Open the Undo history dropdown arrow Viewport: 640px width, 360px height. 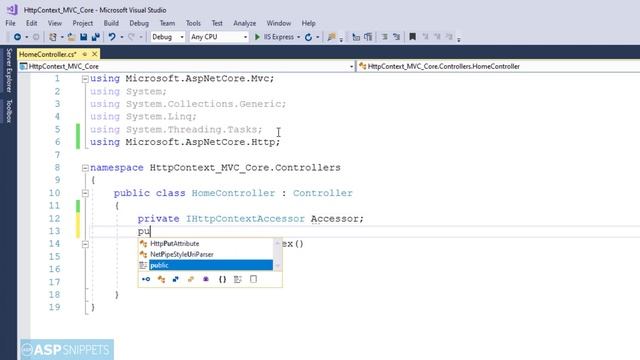tap(122, 37)
